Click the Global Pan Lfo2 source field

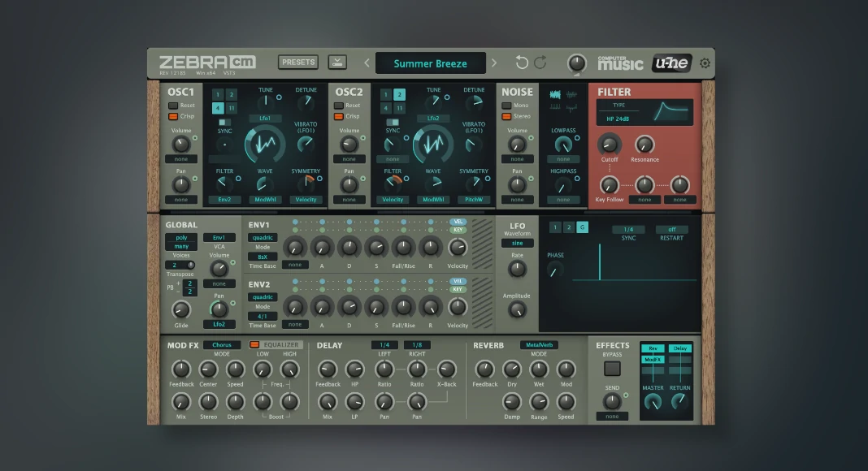coord(219,325)
